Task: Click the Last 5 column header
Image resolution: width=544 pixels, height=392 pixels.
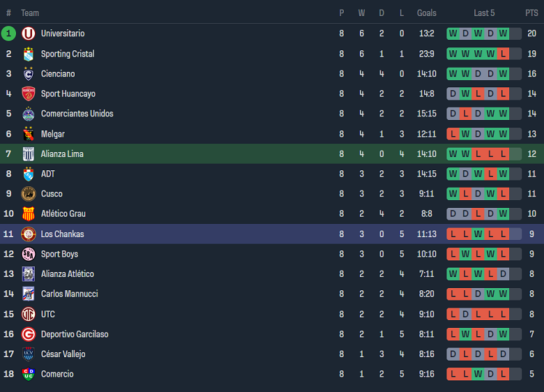Action: coord(484,13)
